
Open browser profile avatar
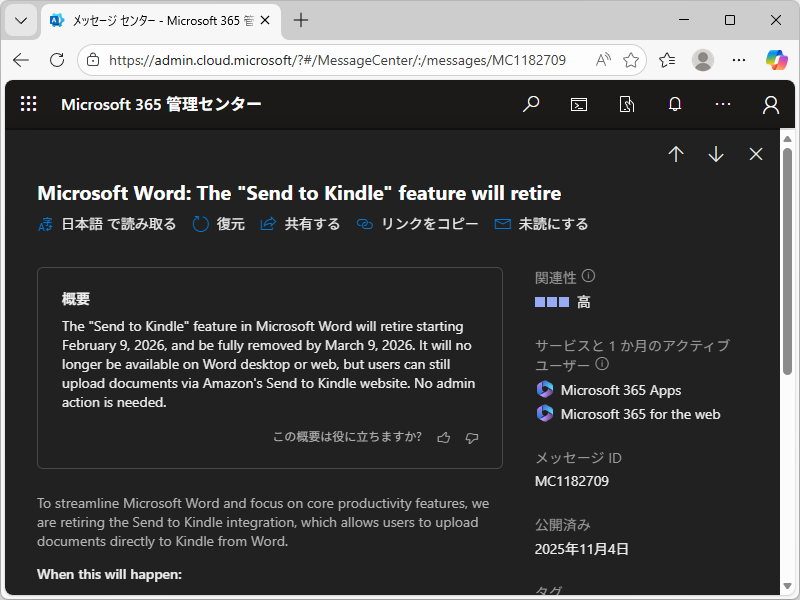click(x=703, y=60)
